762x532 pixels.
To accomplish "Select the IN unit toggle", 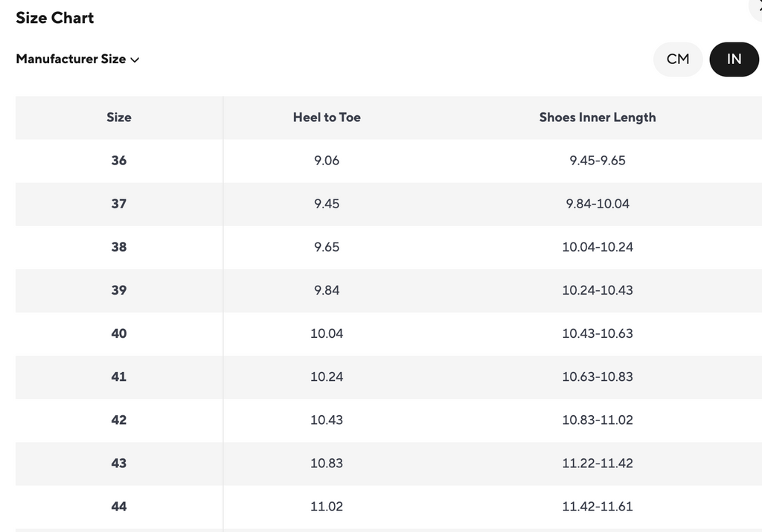I will 734,59.
